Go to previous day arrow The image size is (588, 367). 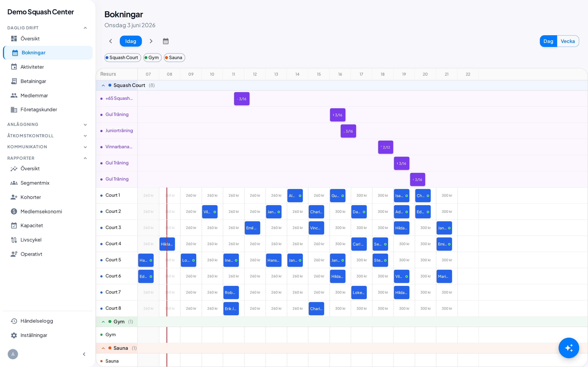[111, 41]
